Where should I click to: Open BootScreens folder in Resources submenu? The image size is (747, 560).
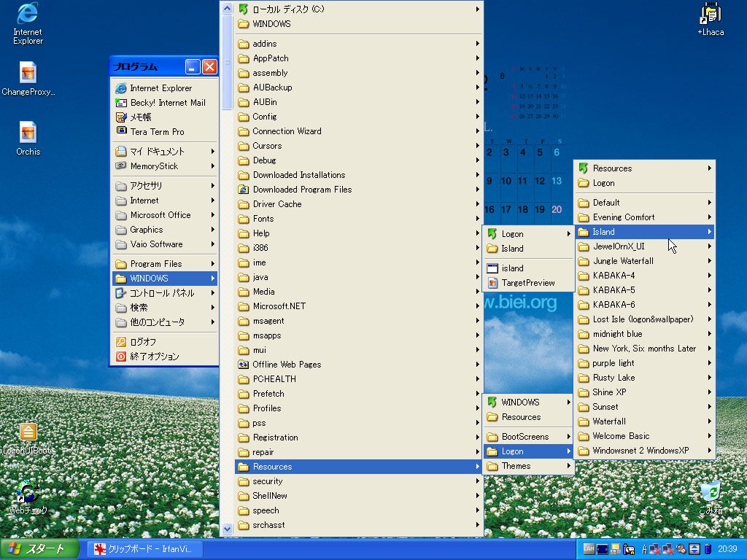point(528,437)
